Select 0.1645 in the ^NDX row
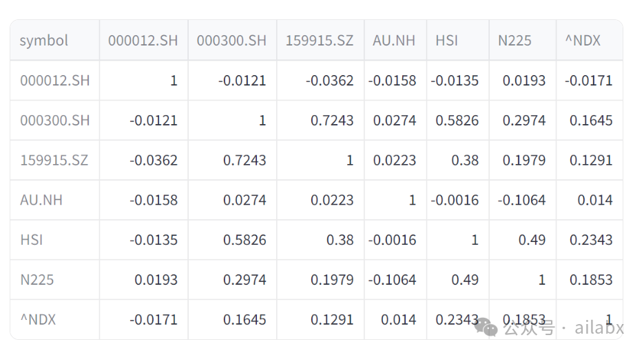644x353 pixels. 245,320
